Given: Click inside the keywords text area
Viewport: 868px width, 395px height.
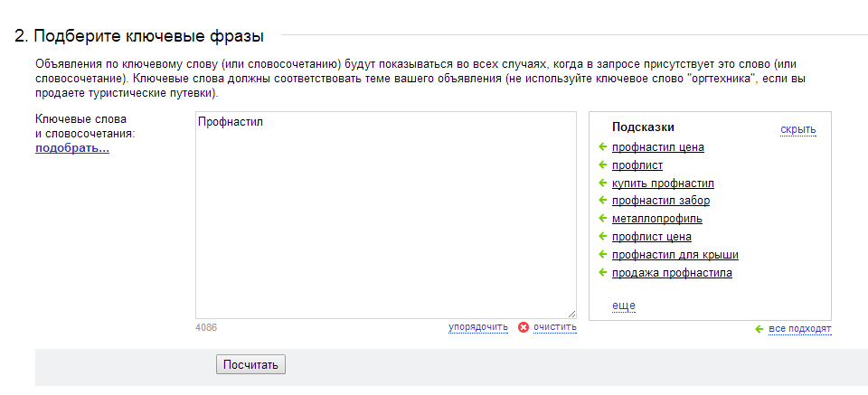Looking at the screenshot, I should tap(386, 215).
